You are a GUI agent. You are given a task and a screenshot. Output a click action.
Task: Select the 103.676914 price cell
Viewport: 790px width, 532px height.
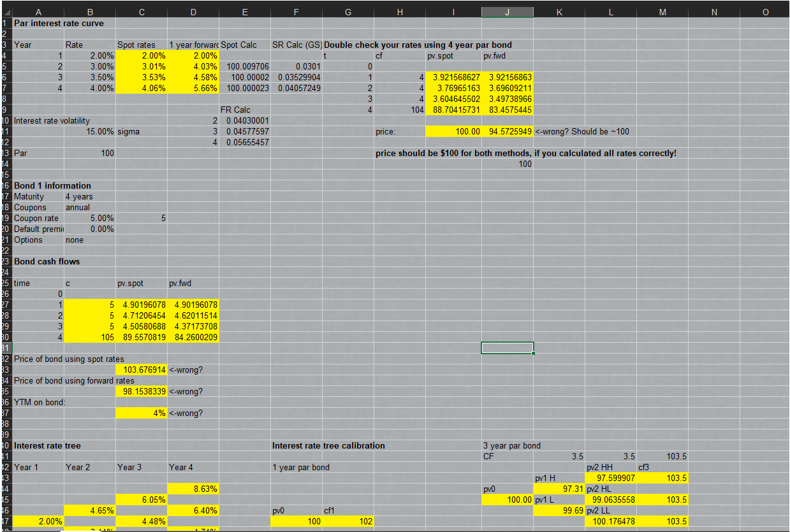[141, 370]
